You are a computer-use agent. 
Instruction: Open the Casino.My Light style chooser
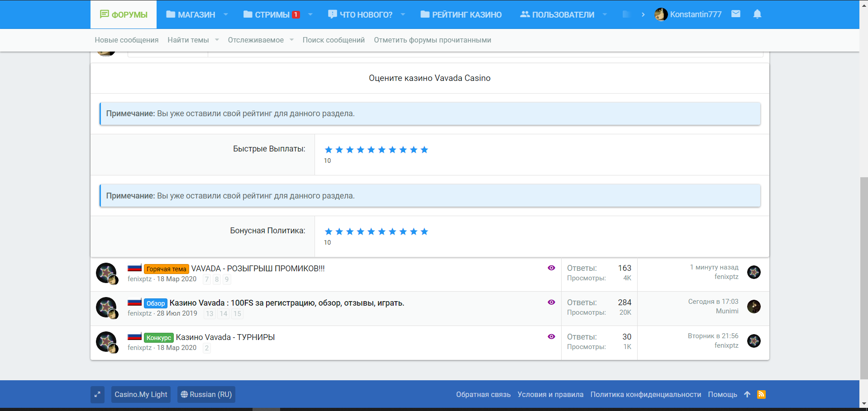[141, 394]
